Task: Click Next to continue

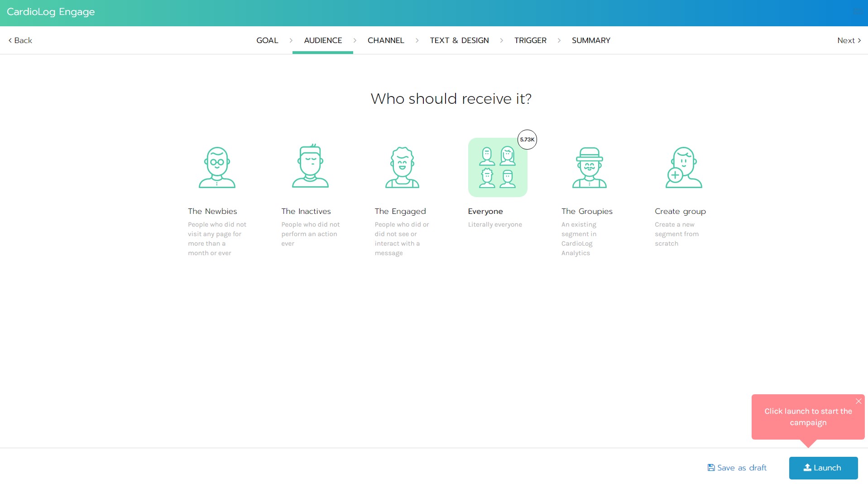Action: point(849,40)
